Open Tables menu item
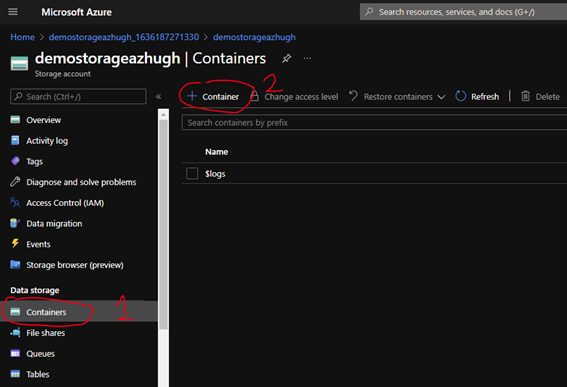Screen dimensions: 567x387 coord(38,374)
